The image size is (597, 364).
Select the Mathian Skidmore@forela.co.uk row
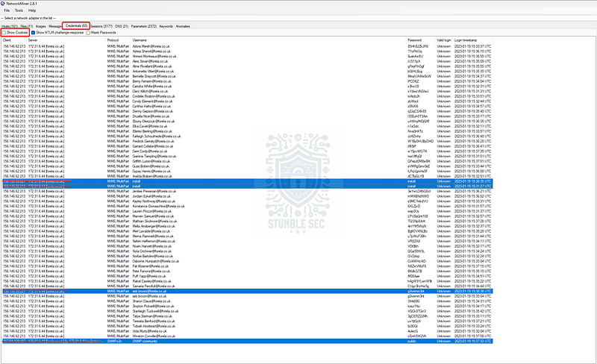pos(247,222)
